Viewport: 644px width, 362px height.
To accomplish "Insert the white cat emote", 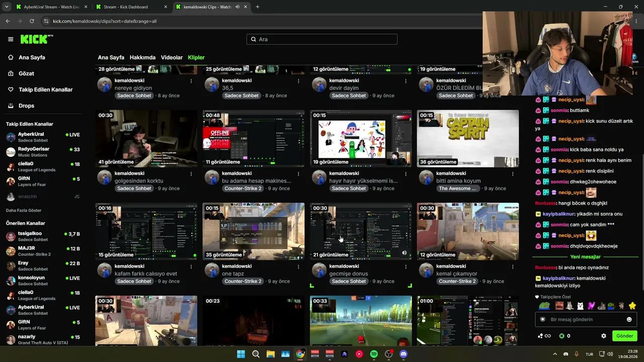I will click(x=580, y=306).
